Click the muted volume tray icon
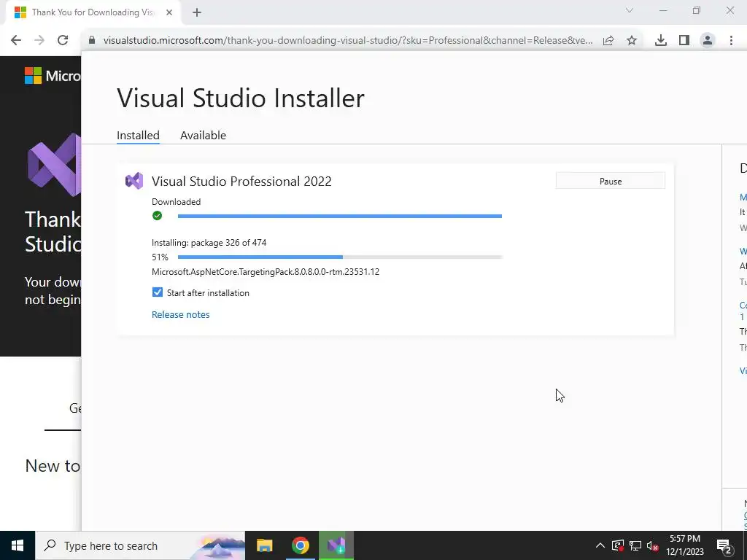Screen dimensions: 747x560 (x=652, y=545)
